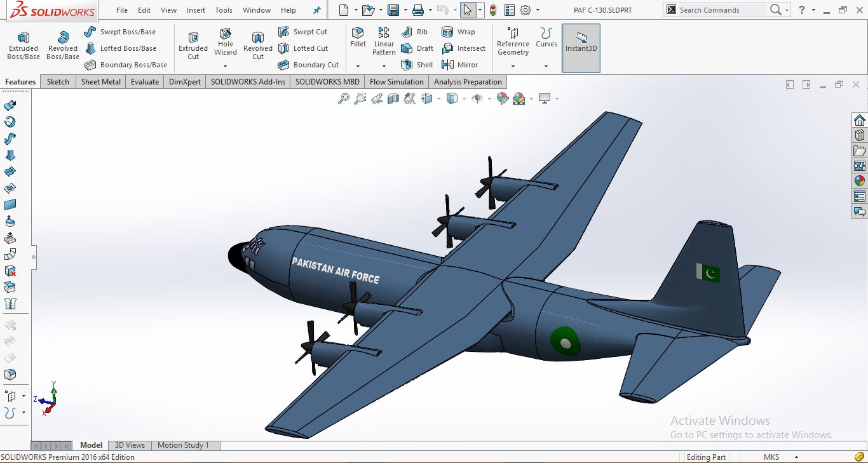868x463 pixels.
Task: Click the File Properties list icon
Action: pos(509,10)
